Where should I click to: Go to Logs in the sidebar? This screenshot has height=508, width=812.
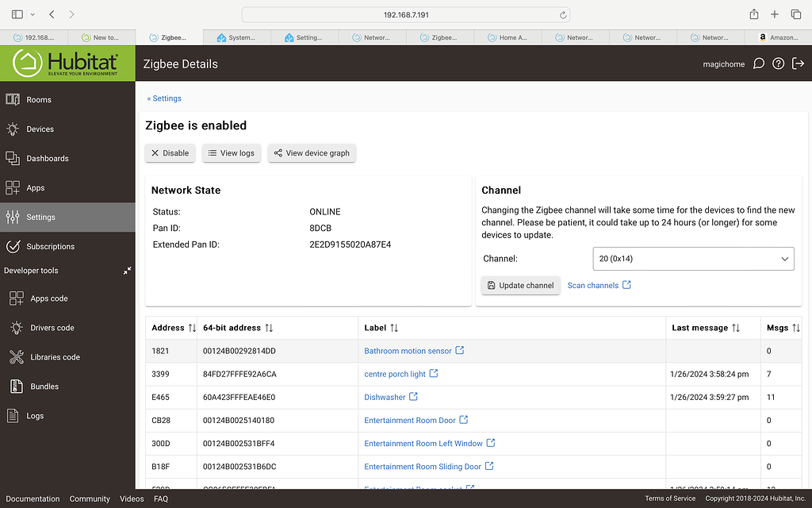pyautogui.click(x=35, y=416)
